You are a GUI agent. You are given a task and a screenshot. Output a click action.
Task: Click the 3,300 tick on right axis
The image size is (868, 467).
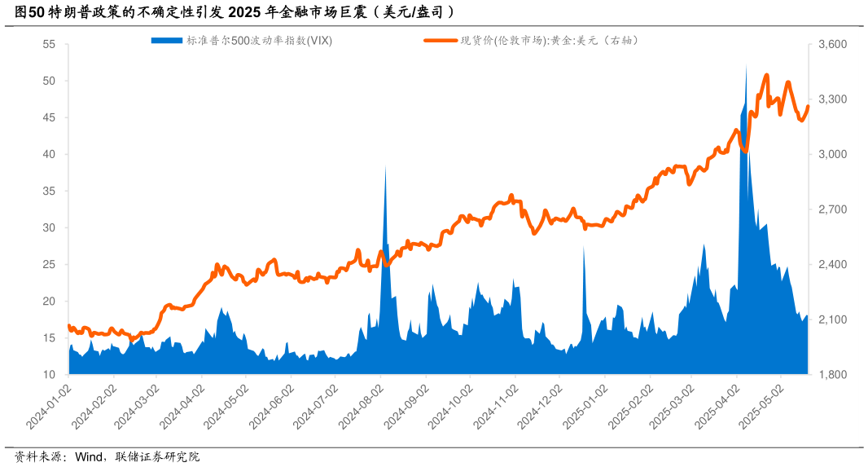point(832,99)
